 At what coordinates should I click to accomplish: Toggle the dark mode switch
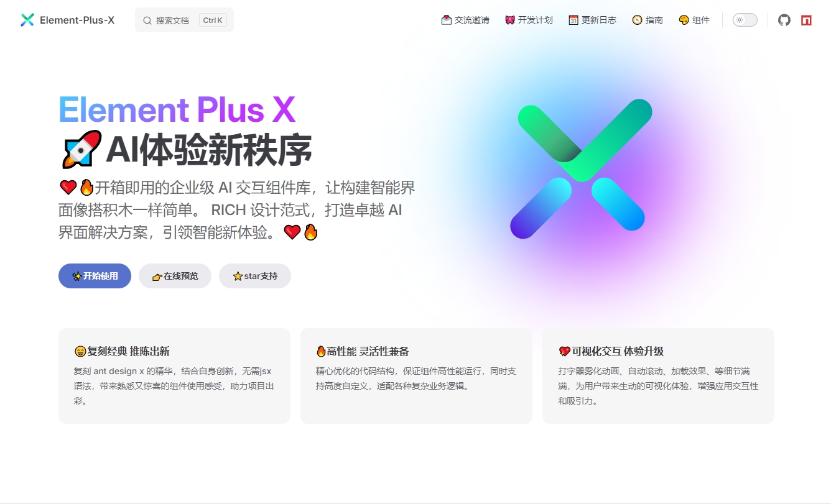745,20
